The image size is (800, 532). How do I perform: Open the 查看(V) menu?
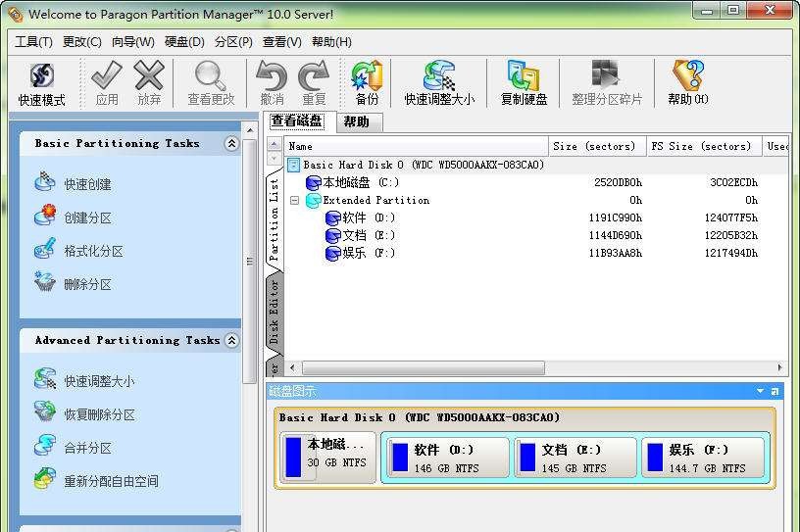(281, 42)
